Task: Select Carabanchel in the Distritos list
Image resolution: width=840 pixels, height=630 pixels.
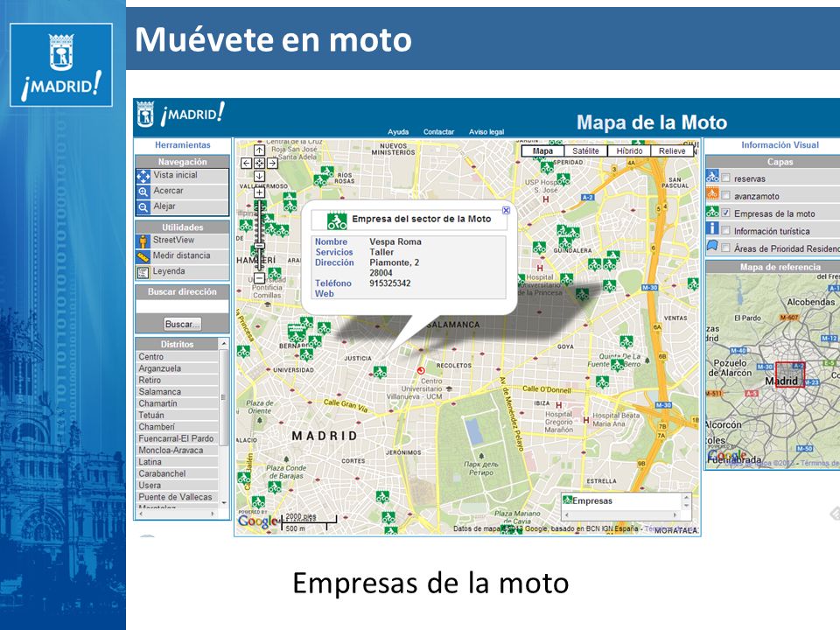Action: 178,473
